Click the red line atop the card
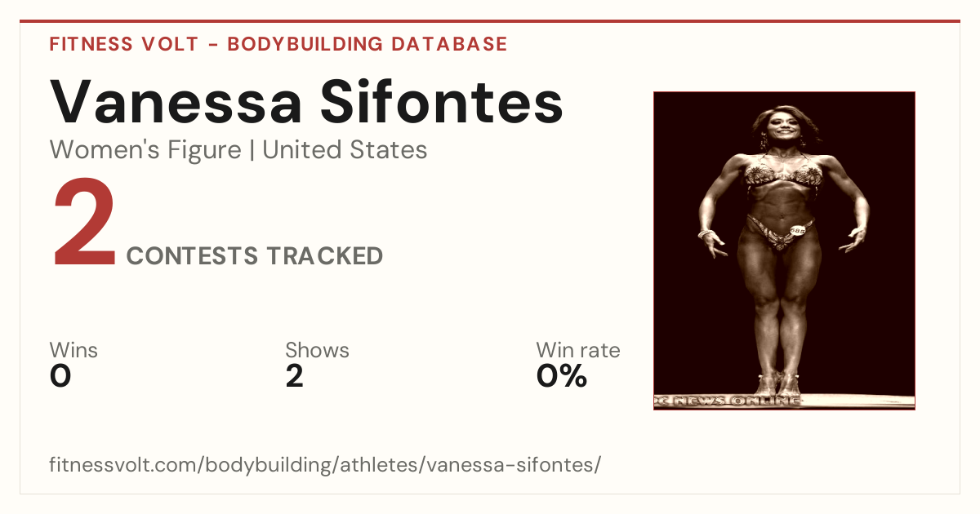 490,21
